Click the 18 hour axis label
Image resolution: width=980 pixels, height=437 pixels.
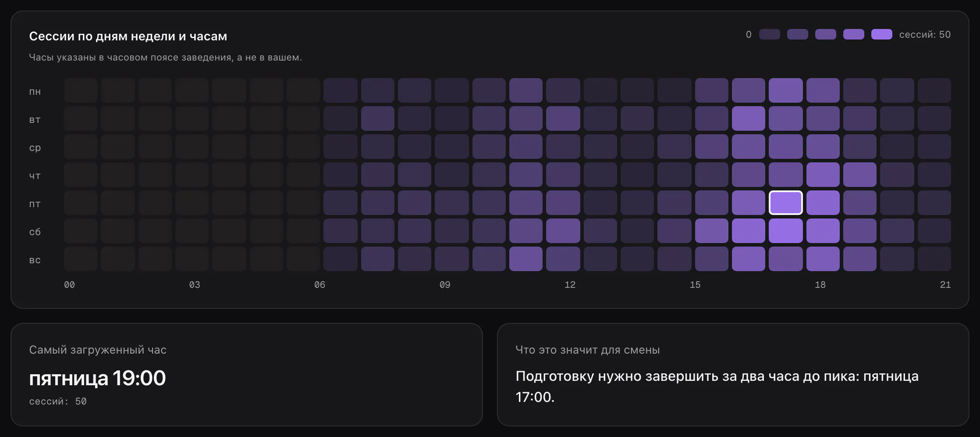(820, 285)
